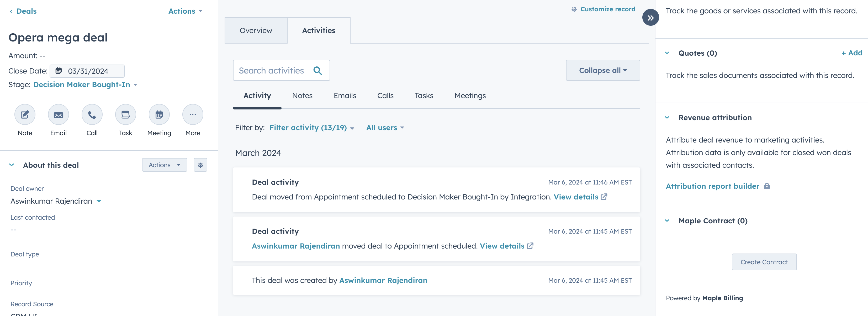The image size is (868, 316).
Task: Click the Meeting calendar icon
Action: (159, 114)
